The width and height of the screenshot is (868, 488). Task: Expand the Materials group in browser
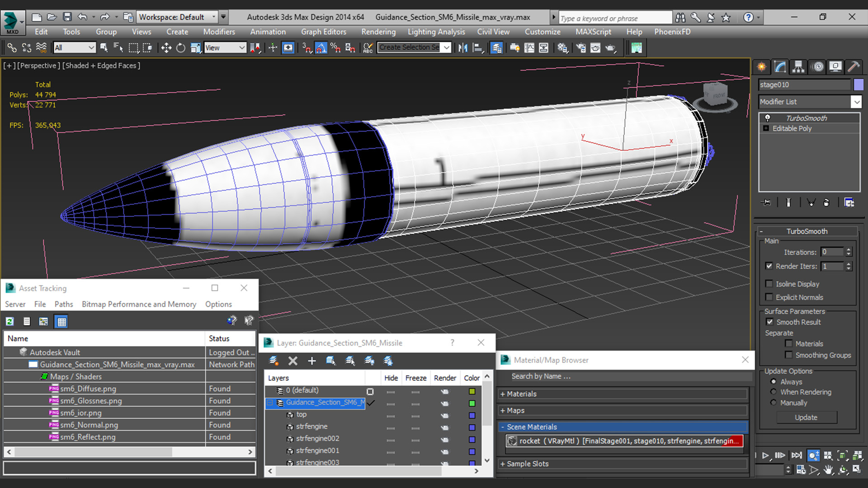point(623,394)
